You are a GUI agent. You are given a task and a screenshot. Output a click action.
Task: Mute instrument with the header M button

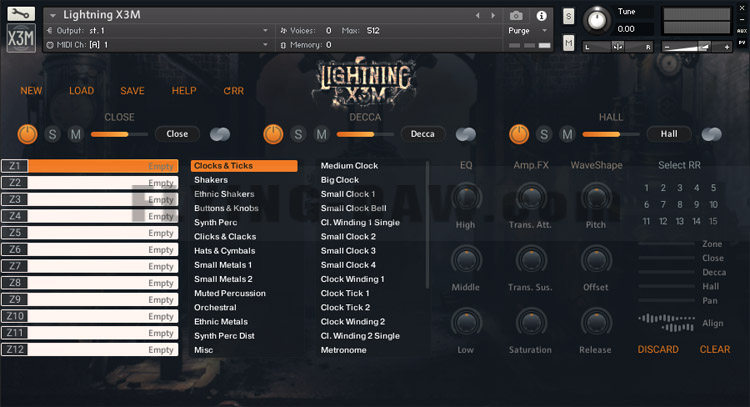(568, 43)
